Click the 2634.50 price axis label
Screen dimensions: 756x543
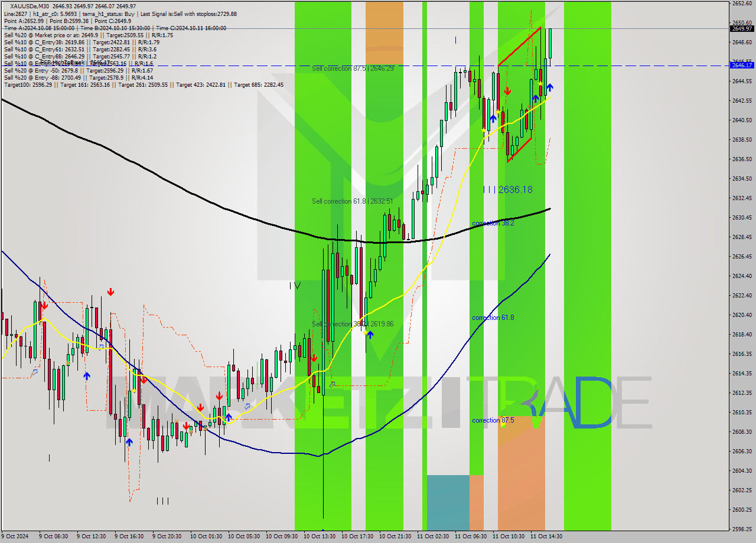coord(742,179)
